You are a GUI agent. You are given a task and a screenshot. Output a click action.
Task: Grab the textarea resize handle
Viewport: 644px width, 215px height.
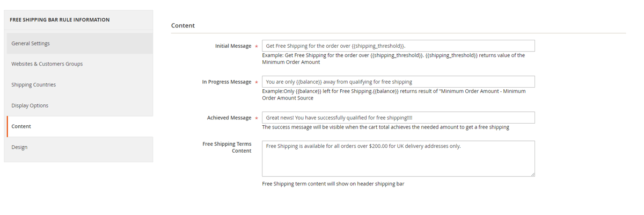tap(532, 174)
